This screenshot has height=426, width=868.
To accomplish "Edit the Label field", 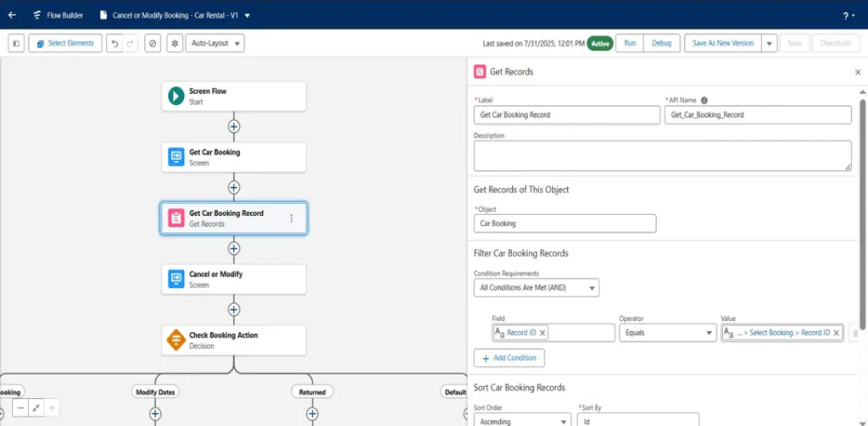I will click(x=567, y=115).
